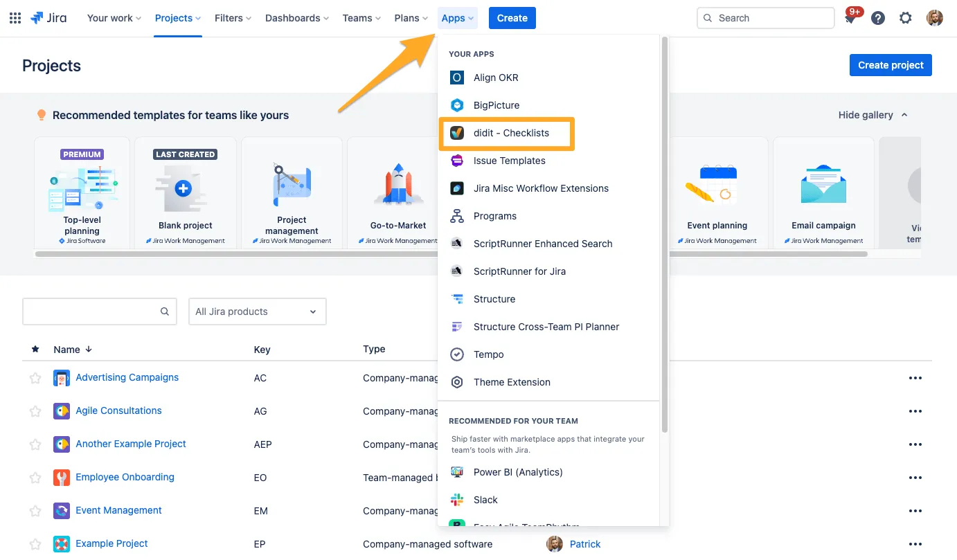Click the project search input field
The image size is (957, 560).
click(x=100, y=311)
